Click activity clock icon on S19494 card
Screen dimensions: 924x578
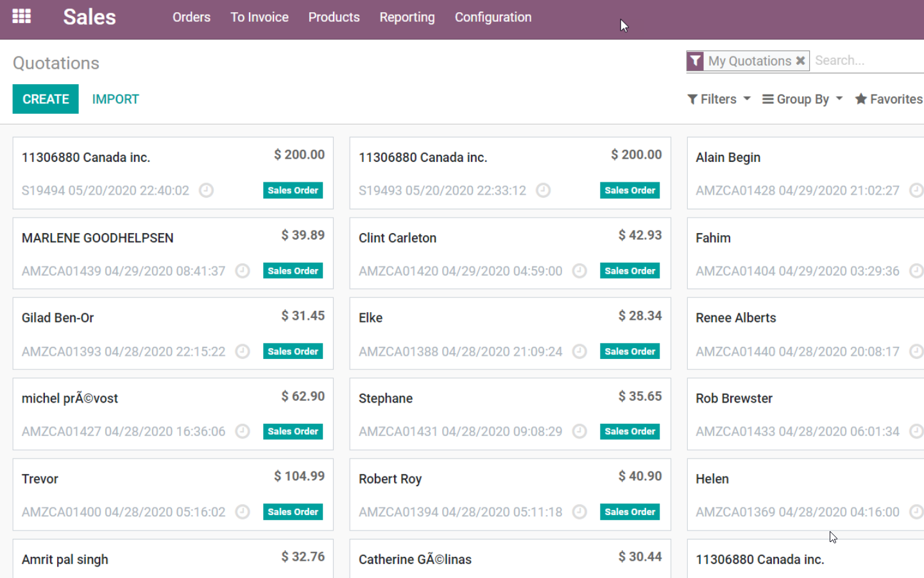(x=206, y=190)
